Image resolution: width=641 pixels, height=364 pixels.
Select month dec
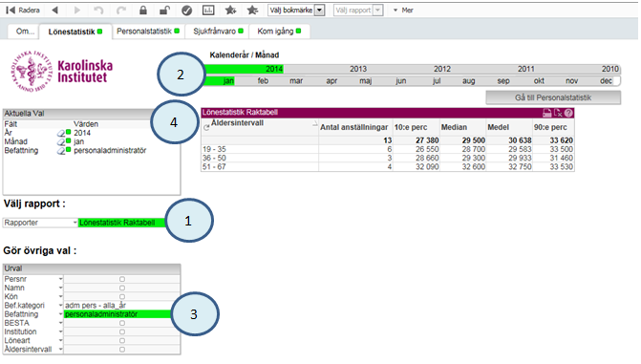[x=607, y=81]
